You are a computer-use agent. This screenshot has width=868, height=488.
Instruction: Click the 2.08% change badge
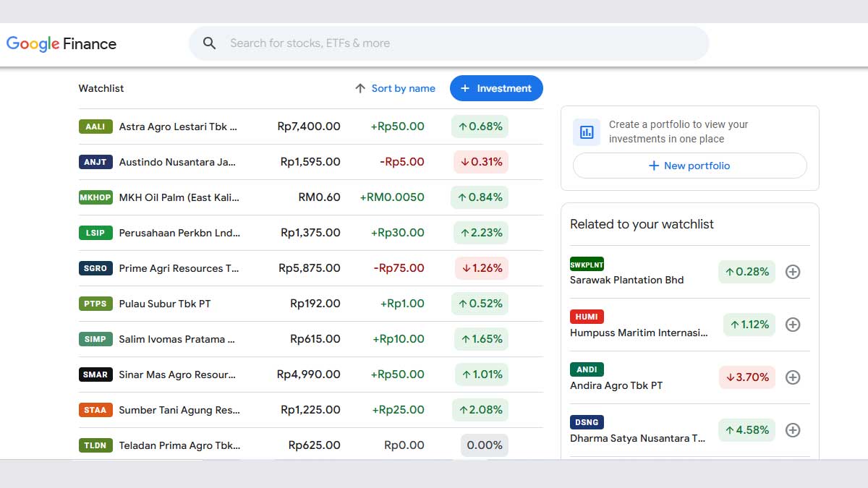[480, 410]
